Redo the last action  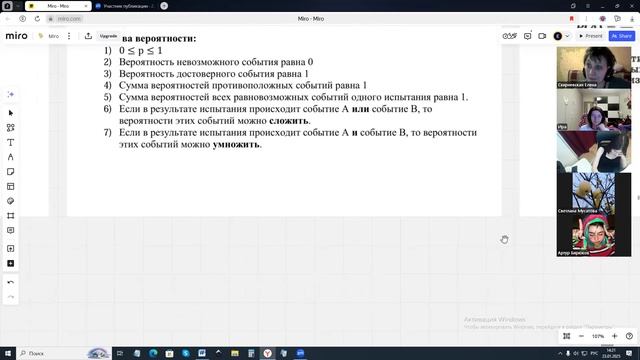tap(11, 297)
